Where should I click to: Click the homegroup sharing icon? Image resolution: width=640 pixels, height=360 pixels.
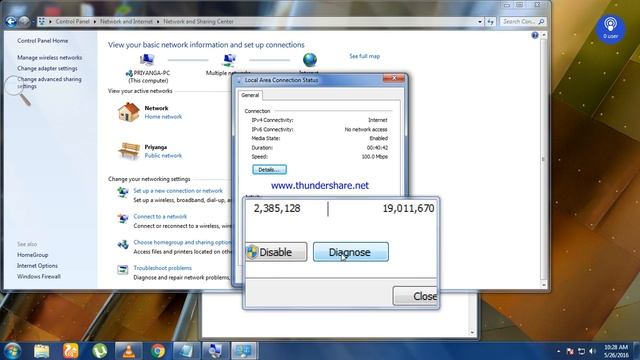pyautogui.click(x=122, y=244)
